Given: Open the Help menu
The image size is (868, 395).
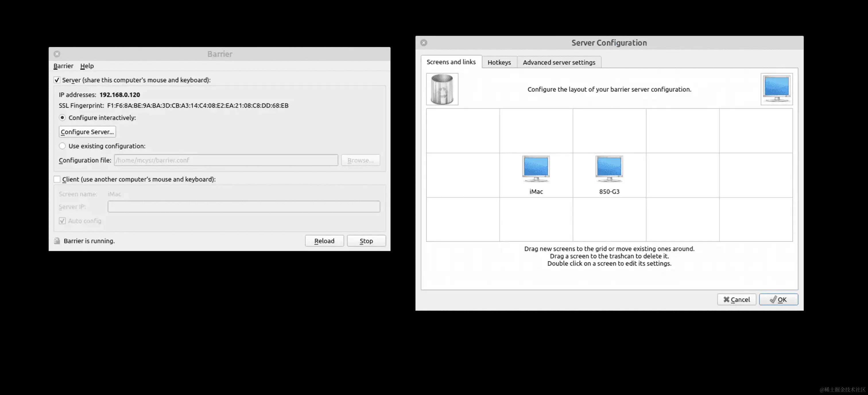Looking at the screenshot, I should click(87, 66).
